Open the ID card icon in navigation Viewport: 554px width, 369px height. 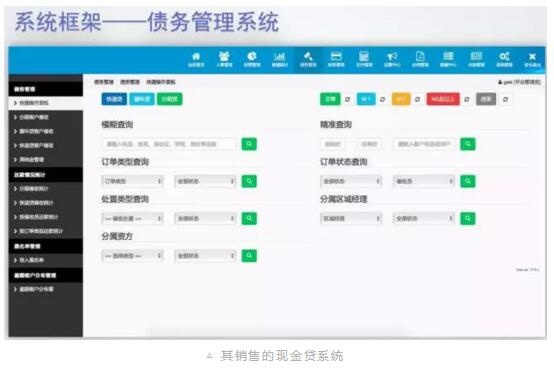coord(476,59)
